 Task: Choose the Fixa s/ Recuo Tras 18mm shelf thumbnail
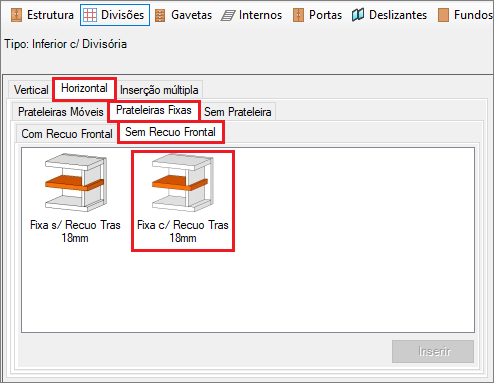coord(75,199)
